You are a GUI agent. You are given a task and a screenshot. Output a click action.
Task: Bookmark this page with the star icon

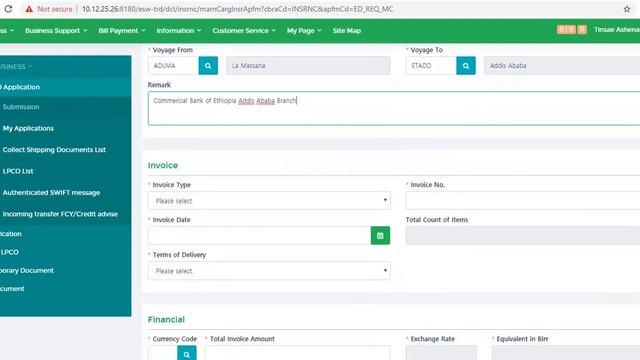pyautogui.click(x=627, y=9)
